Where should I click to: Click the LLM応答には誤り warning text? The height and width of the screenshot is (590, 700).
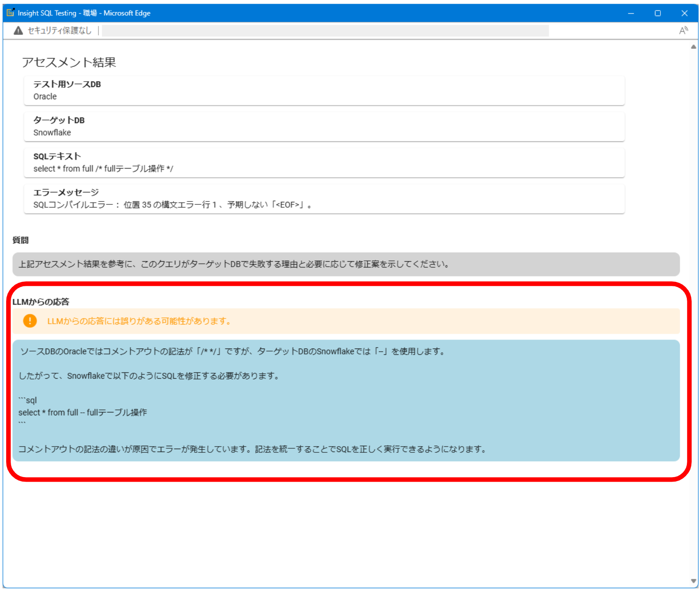pyautogui.click(x=139, y=321)
